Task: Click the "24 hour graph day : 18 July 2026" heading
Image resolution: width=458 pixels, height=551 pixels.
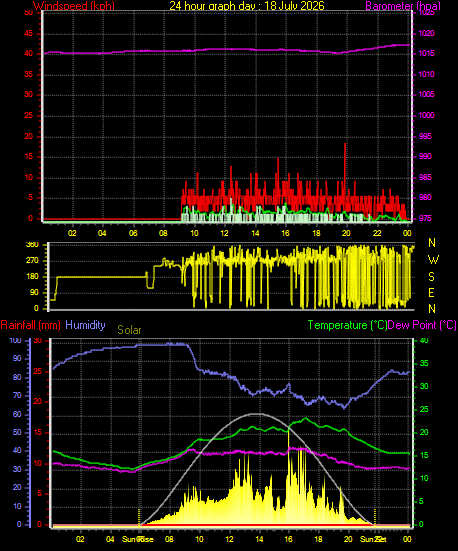Action: [x=247, y=6]
